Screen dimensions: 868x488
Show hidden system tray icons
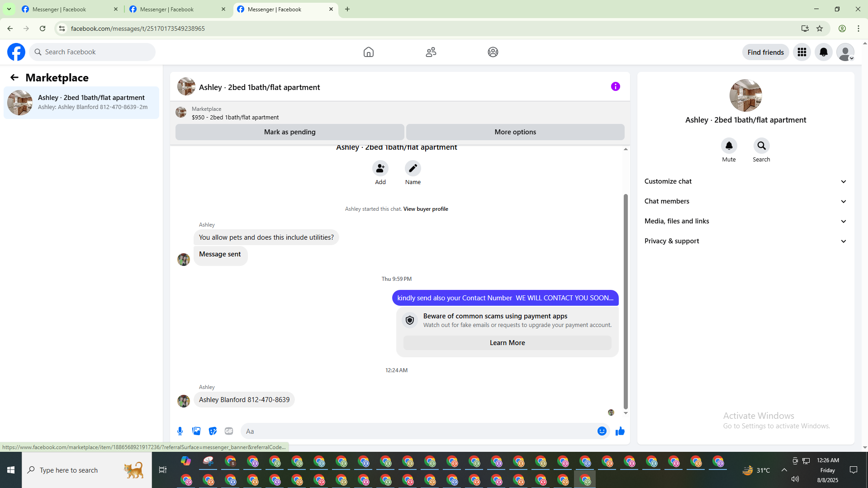click(x=784, y=470)
